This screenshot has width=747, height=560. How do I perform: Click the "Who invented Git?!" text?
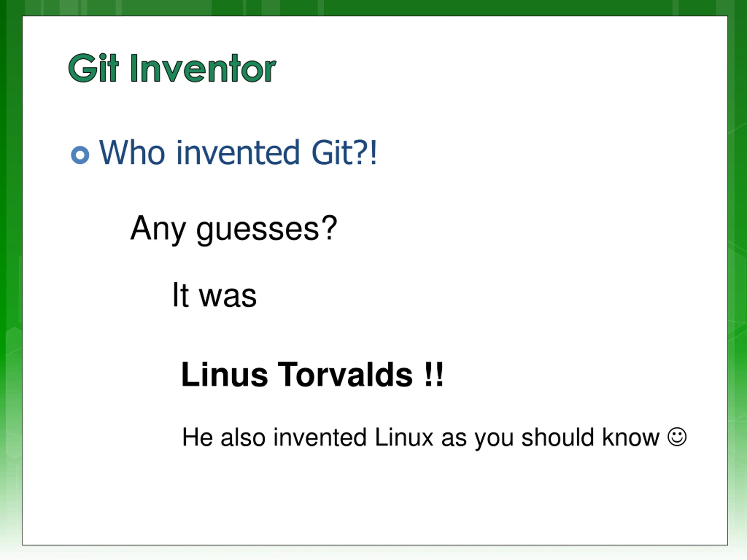[x=238, y=153]
